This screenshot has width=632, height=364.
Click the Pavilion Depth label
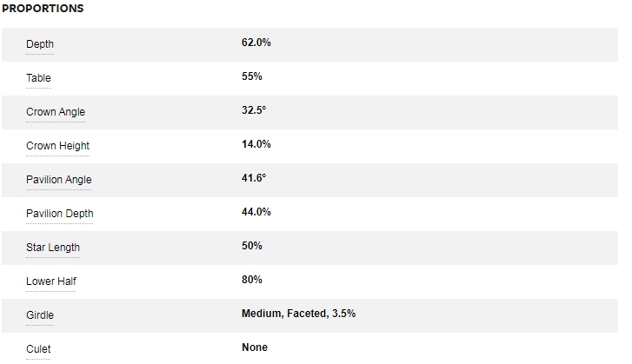coord(59,214)
